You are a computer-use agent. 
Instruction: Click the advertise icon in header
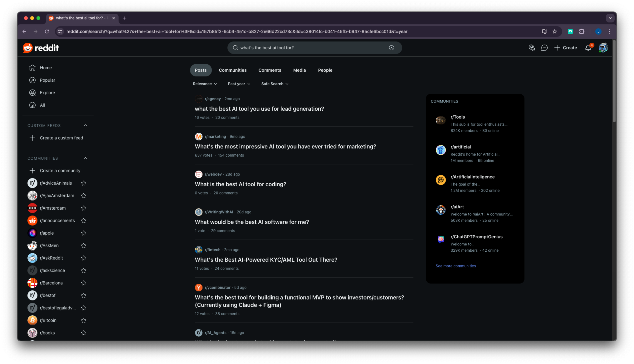coord(532,48)
